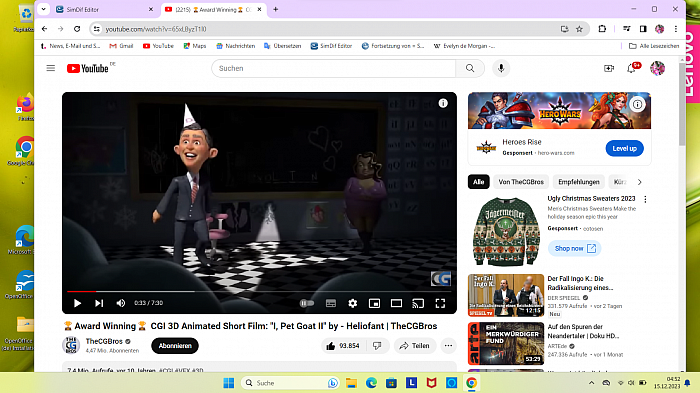Like the video with 93.854 likes
The width and height of the screenshot is (700, 393).
342,346
